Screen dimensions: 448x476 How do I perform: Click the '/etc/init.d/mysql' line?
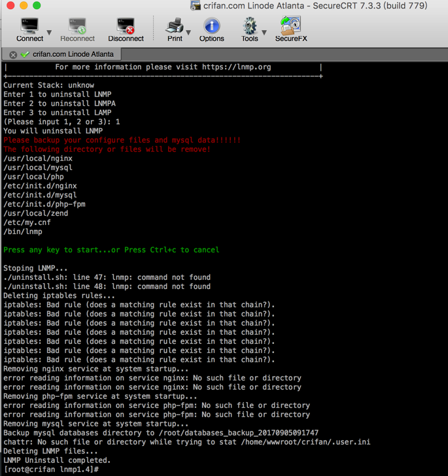click(40, 195)
